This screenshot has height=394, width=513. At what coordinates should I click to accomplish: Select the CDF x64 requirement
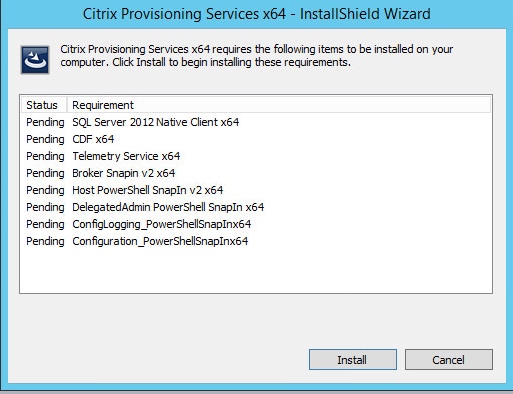click(93, 139)
